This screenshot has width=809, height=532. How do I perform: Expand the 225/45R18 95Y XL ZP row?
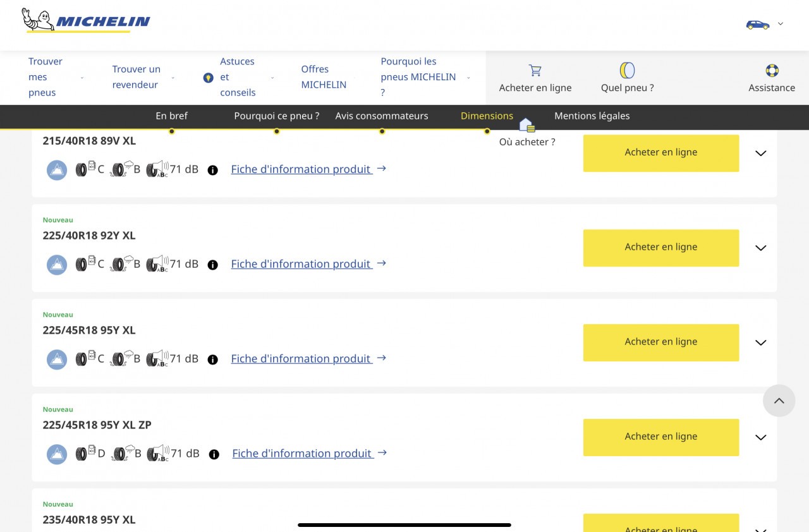(761, 438)
